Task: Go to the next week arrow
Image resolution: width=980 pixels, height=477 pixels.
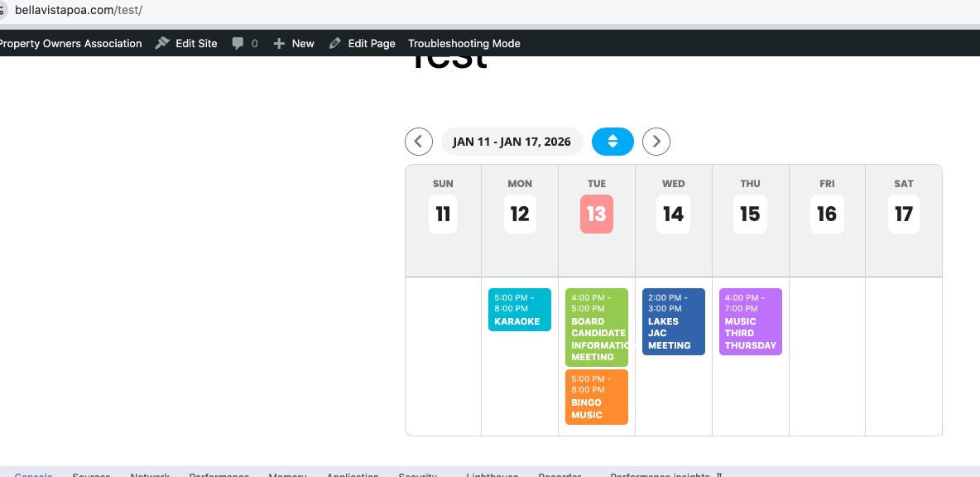Action: pyautogui.click(x=656, y=142)
